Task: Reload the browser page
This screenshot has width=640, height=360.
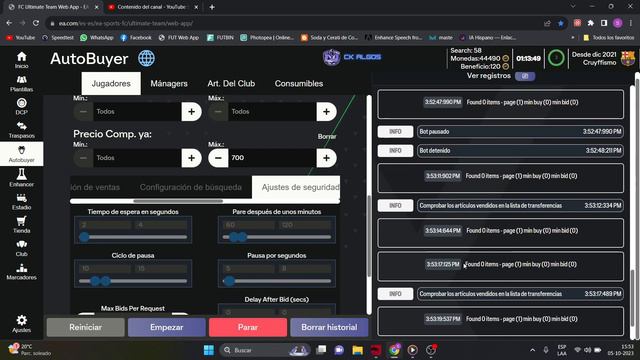Action: 36,23
